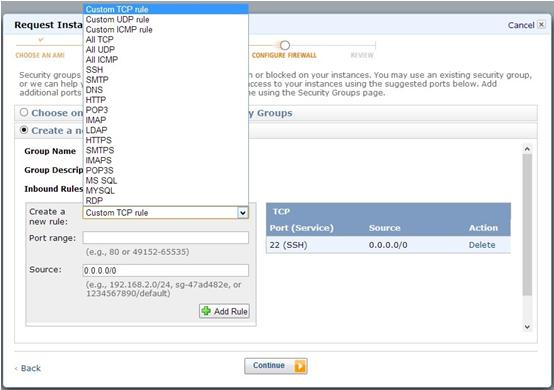Click the 0.0.0.0/0 source table cell
554x390 pixels.
click(x=388, y=245)
